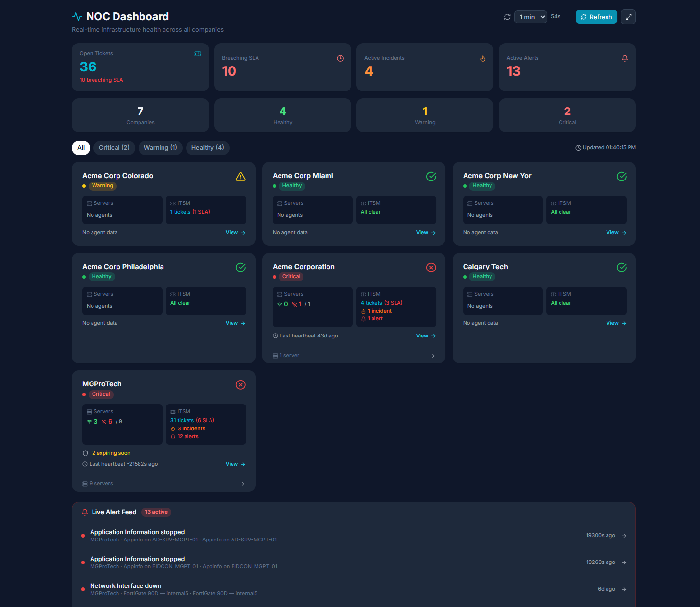Click offline wifi icon in MGProTech Servers

click(x=104, y=422)
